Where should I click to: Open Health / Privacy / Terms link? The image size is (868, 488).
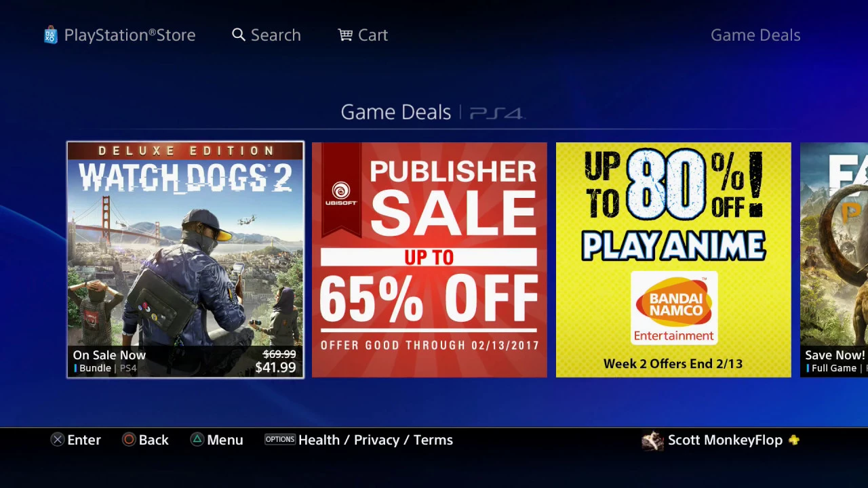tap(376, 440)
